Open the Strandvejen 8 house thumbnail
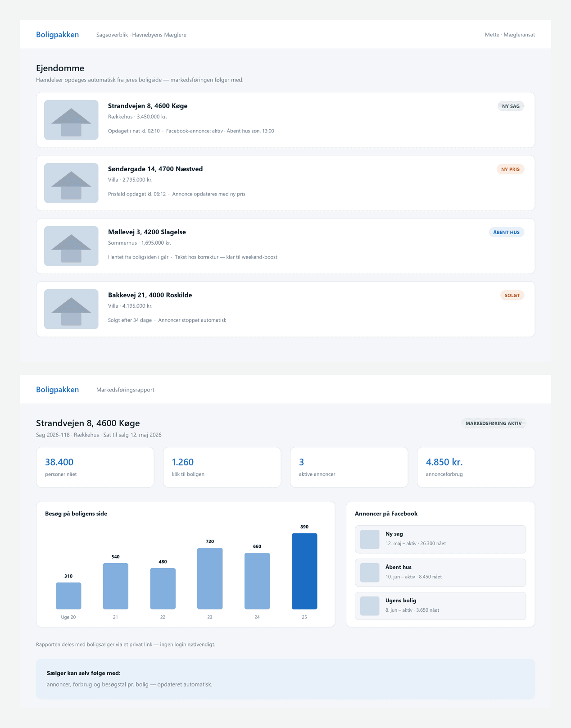Image resolution: width=571 pixels, height=728 pixels. tap(71, 120)
